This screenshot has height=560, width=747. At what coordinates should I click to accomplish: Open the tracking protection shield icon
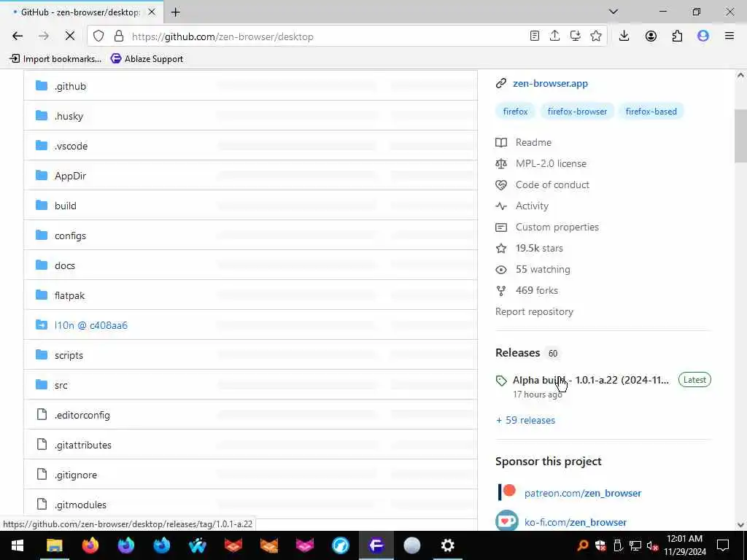98,36
